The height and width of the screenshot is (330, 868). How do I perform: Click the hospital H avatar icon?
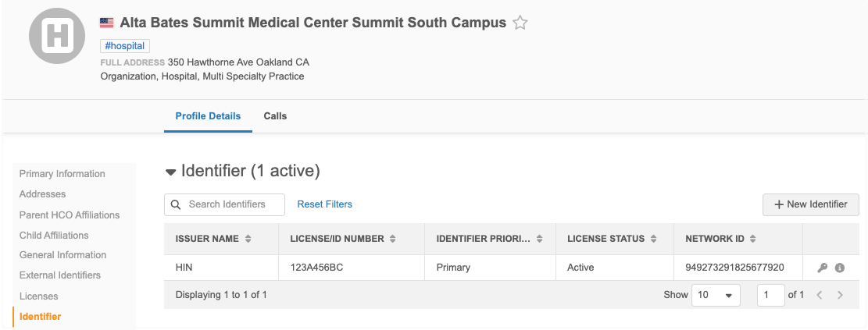(x=57, y=37)
